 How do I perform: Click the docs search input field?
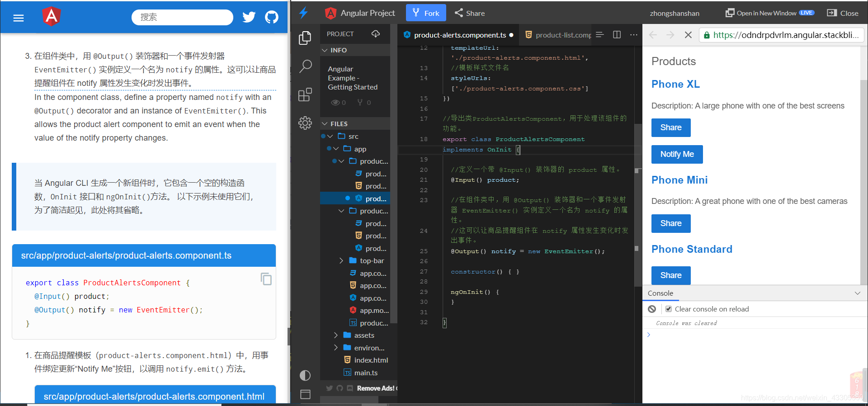(182, 17)
